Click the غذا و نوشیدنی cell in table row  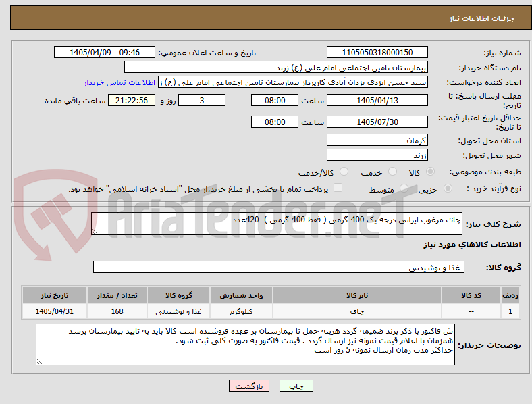(x=178, y=311)
